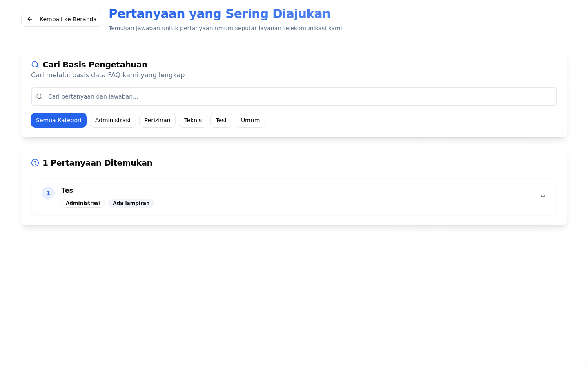The width and height of the screenshot is (588, 368).
Task: Click the back arrow icon beside Kembali ke Beranda
Action: [30, 19]
